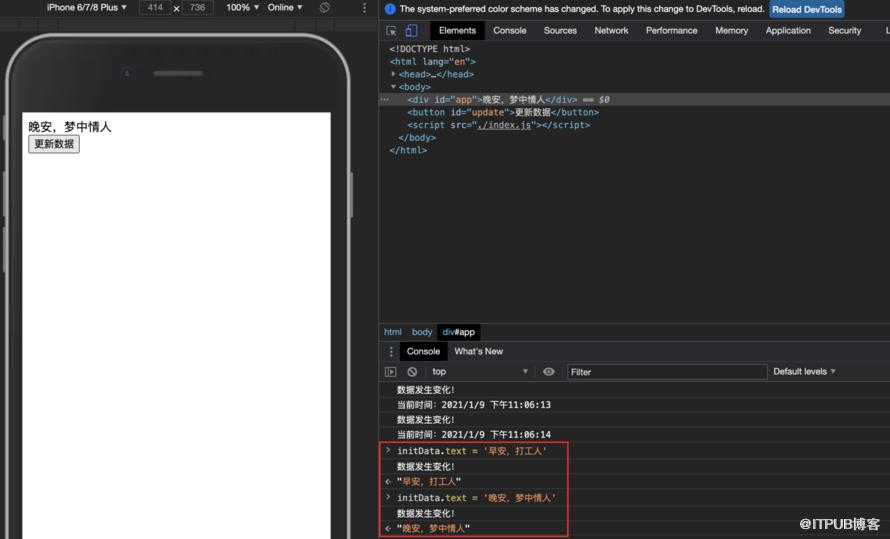
Task: Expand initData.text '早安，打工人' console entry
Action: (388, 450)
